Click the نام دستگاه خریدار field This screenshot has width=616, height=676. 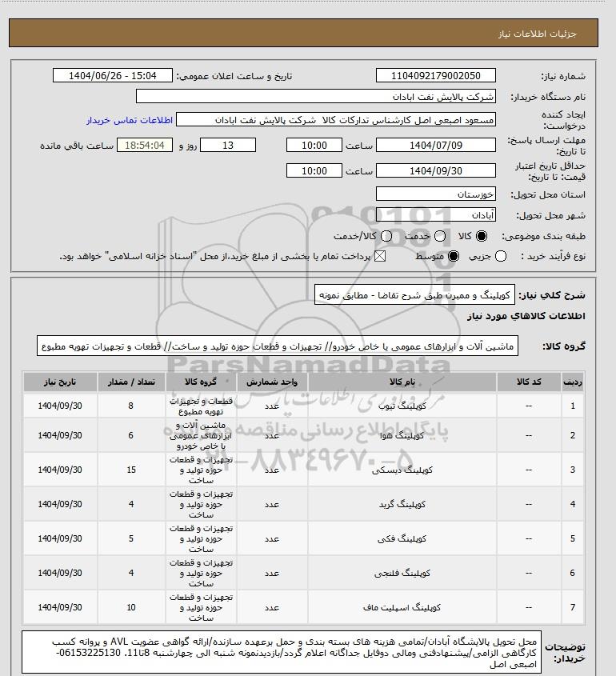(315, 96)
